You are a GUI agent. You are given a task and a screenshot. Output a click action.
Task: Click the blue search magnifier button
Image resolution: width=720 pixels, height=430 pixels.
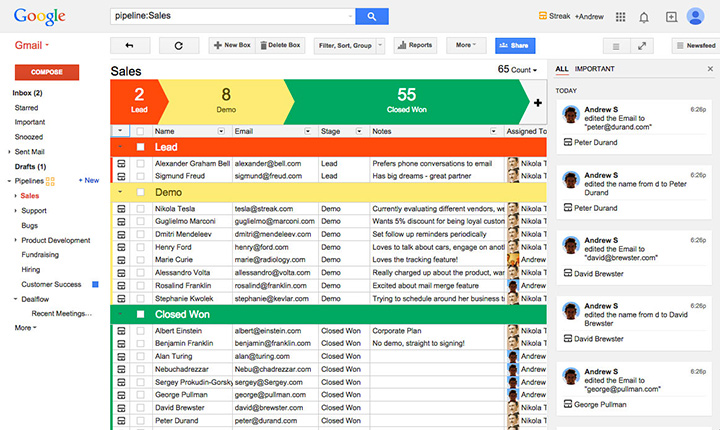[371, 16]
